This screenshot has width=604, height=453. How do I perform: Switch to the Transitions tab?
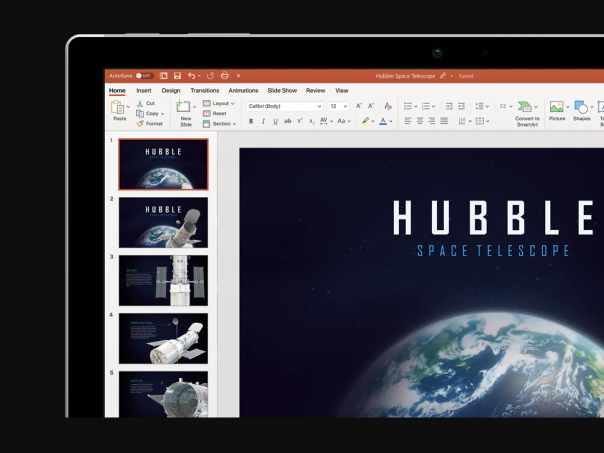click(205, 91)
